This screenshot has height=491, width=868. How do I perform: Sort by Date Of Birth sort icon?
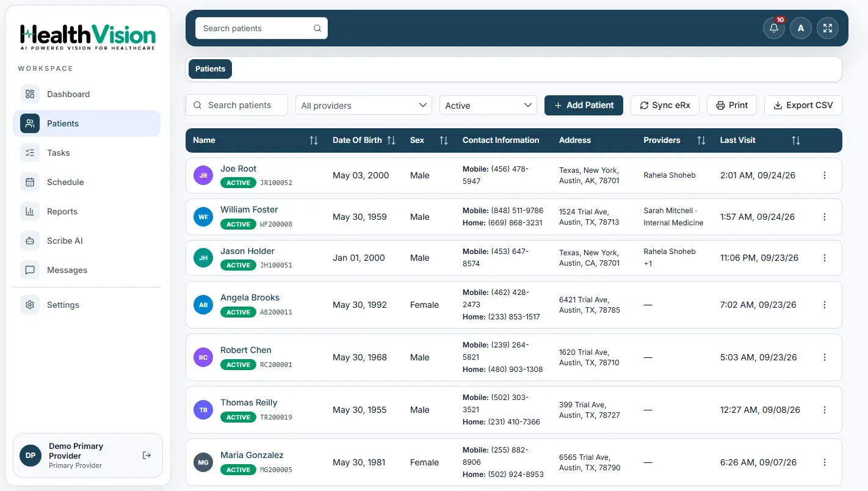[x=391, y=140]
